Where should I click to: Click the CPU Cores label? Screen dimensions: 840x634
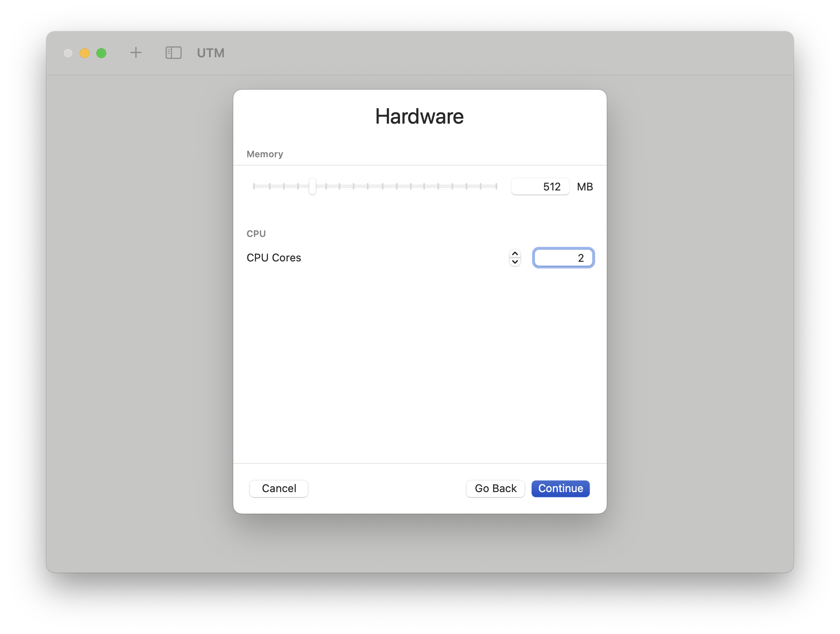[x=273, y=258]
